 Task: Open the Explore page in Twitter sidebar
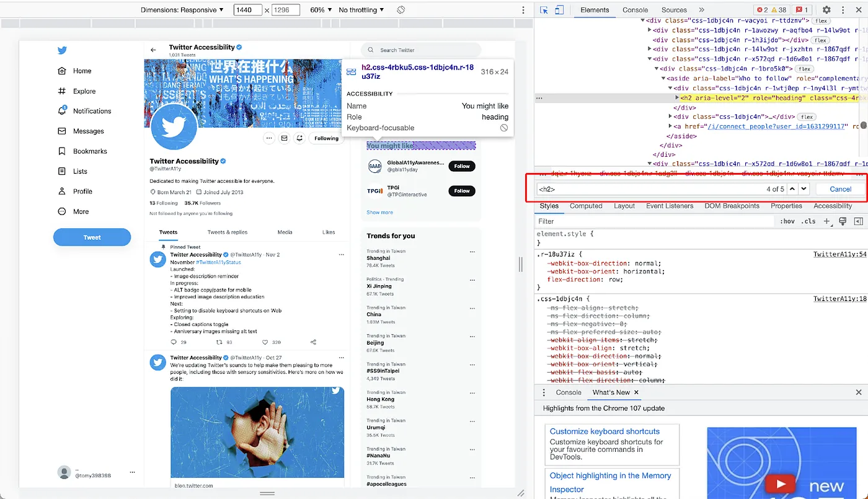(x=76, y=91)
